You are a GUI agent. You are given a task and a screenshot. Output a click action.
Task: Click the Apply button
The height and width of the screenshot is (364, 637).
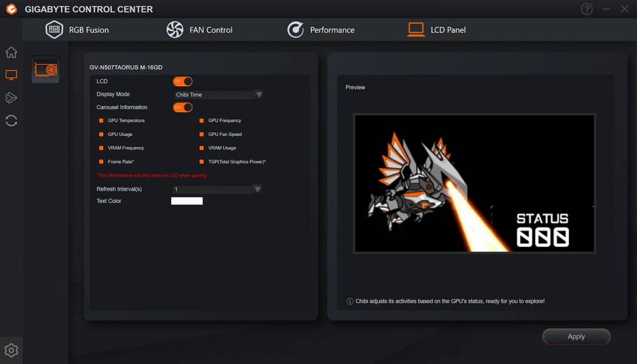click(x=576, y=336)
